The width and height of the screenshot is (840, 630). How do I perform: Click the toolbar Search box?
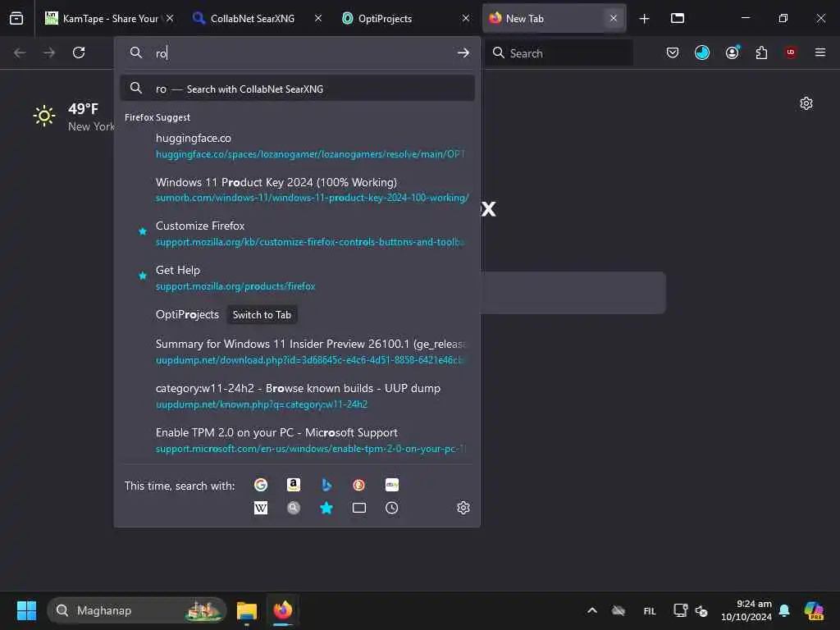coord(559,53)
